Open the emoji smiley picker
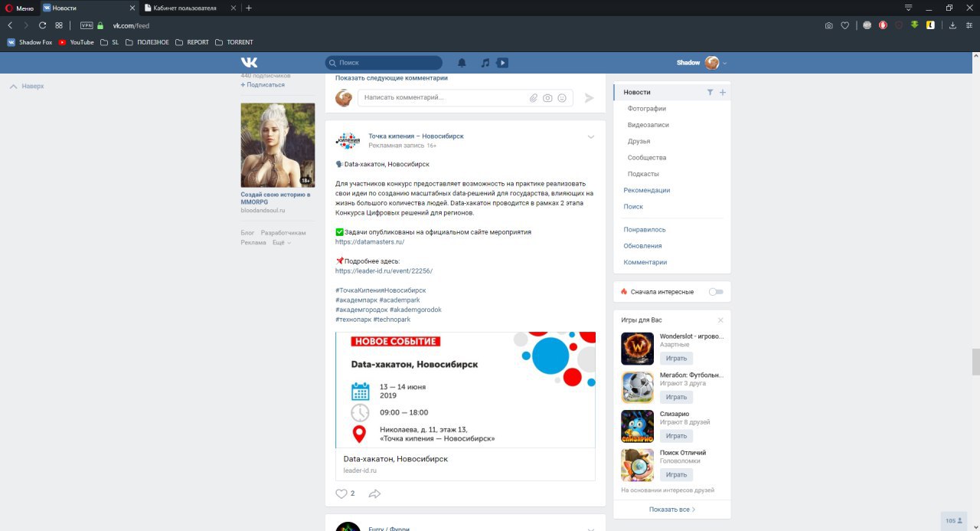This screenshot has height=531, width=980. tap(562, 98)
